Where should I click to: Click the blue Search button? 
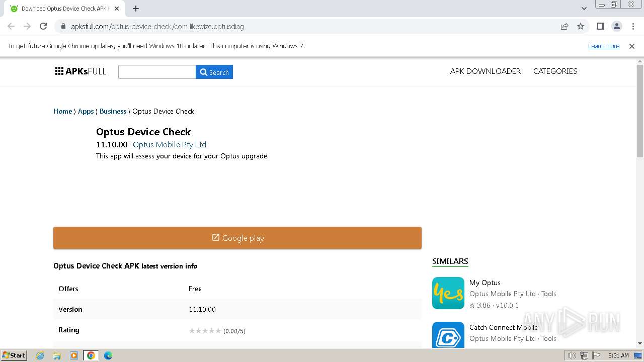214,72
